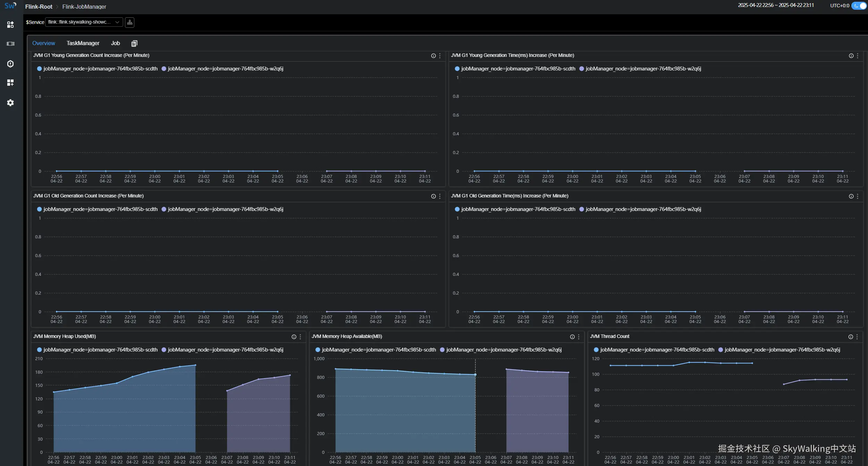Open more options menu of JVM Memory Heap Available

pyautogui.click(x=579, y=337)
